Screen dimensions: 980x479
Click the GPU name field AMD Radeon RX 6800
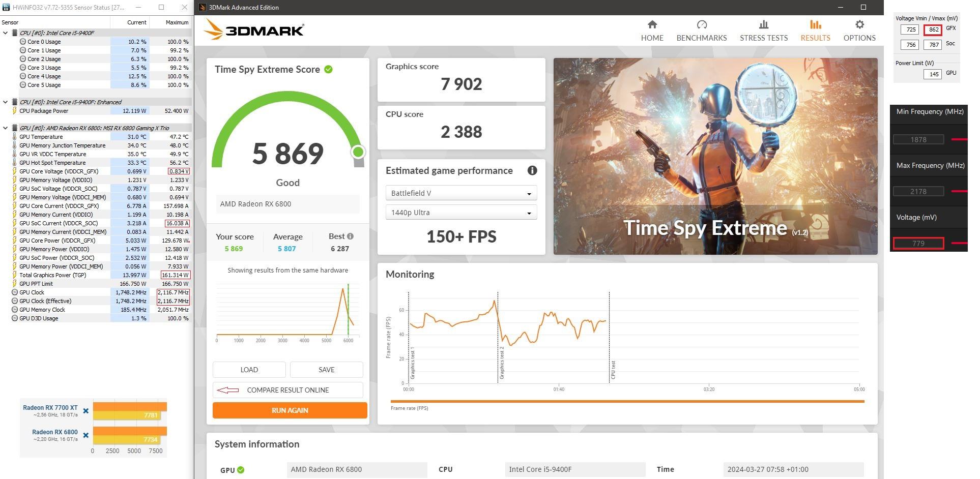[357, 469]
